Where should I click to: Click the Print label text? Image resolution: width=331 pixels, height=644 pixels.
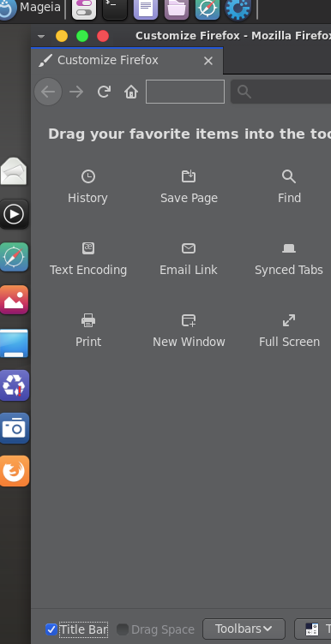[88, 342]
